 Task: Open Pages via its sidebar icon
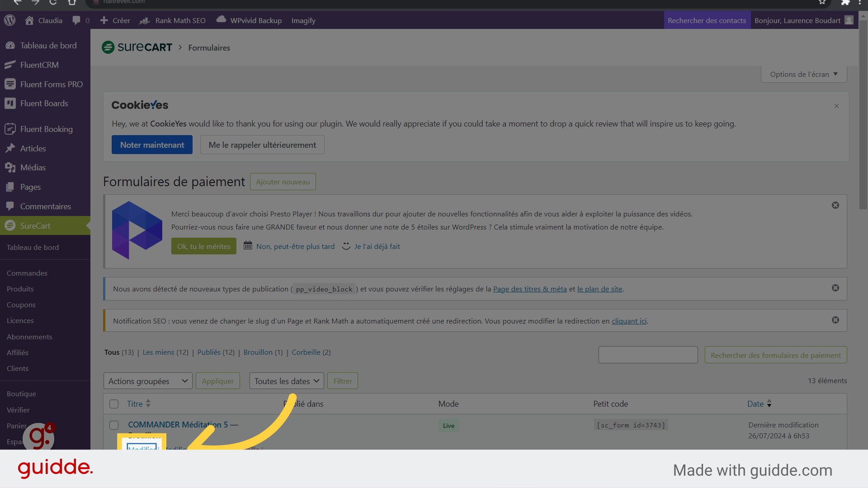(10, 187)
